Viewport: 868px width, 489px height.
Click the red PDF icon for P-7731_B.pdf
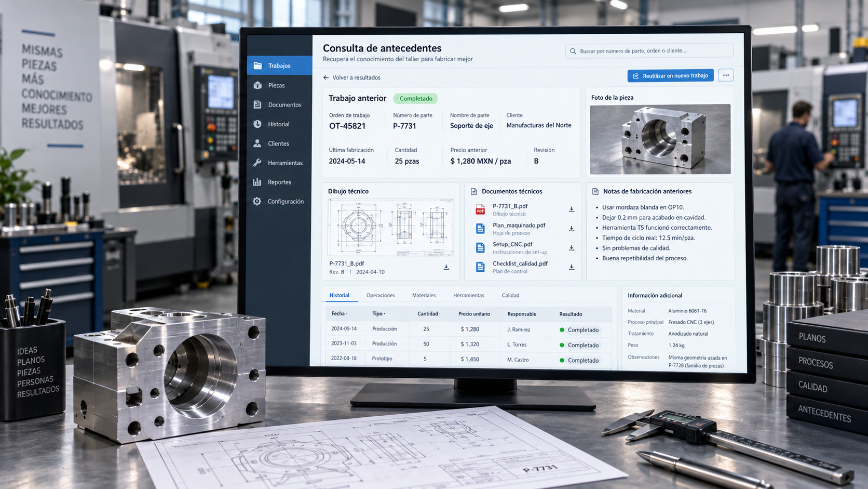(x=480, y=209)
